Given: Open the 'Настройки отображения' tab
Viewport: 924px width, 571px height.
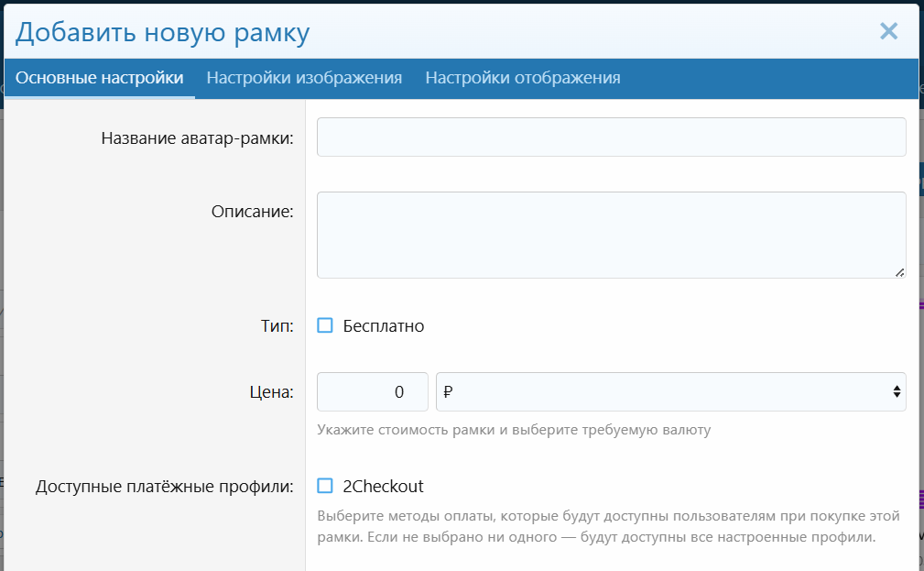Looking at the screenshot, I should (x=523, y=78).
